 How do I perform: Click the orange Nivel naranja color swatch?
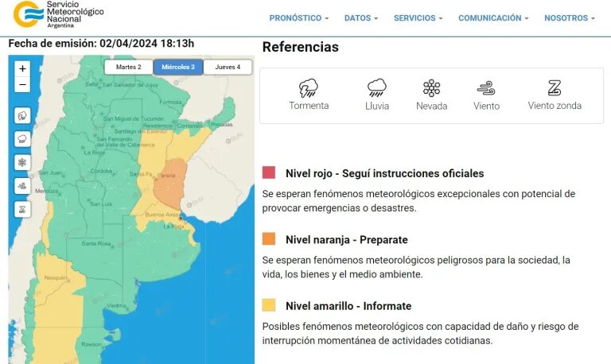coord(269,239)
